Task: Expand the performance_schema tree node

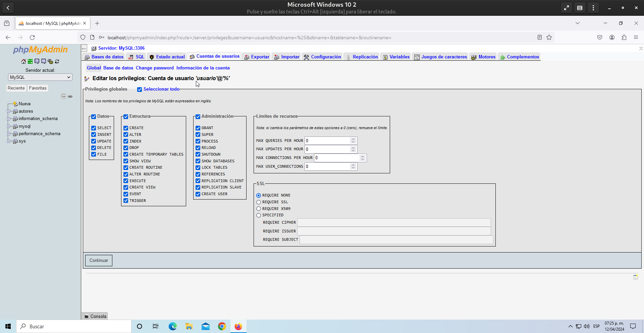Action: [9, 134]
